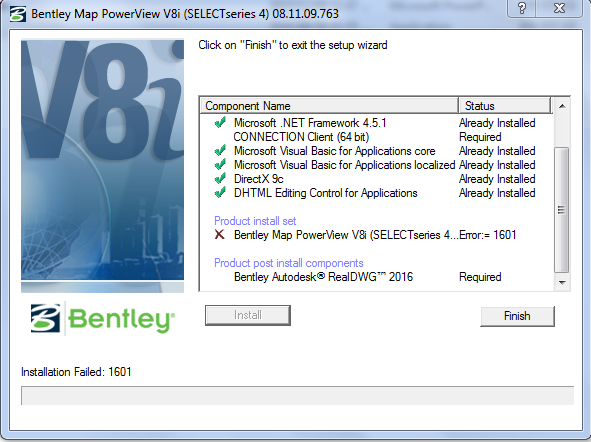Viewport: 591px width, 442px height.
Task: Click the Component Name column header
Action: [329, 106]
